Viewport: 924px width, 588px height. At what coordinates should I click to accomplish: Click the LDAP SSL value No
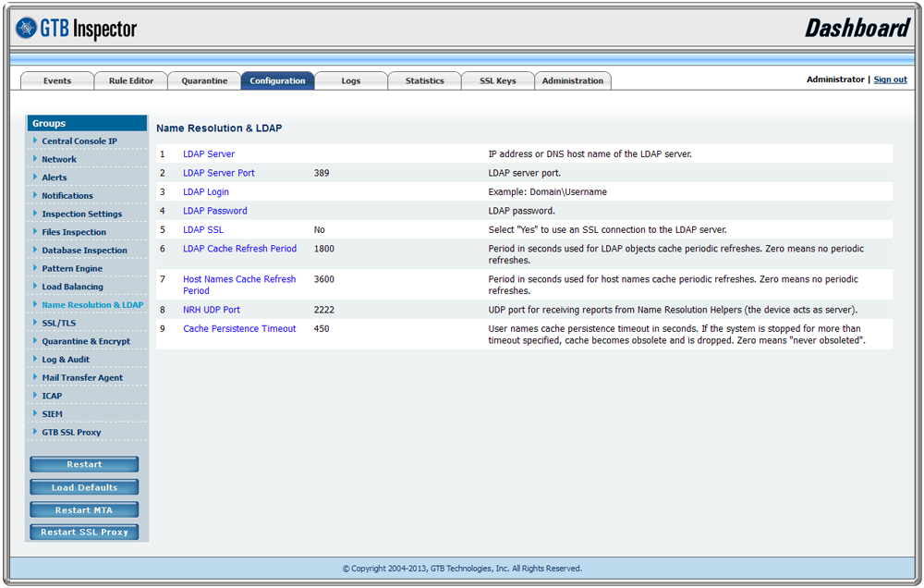320,229
